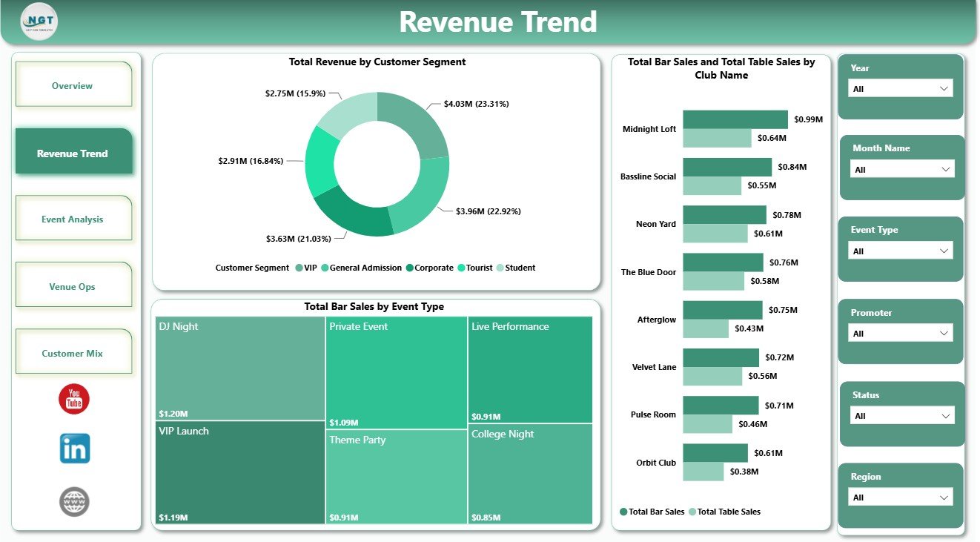Switch to Event Analysis page

[73, 219]
